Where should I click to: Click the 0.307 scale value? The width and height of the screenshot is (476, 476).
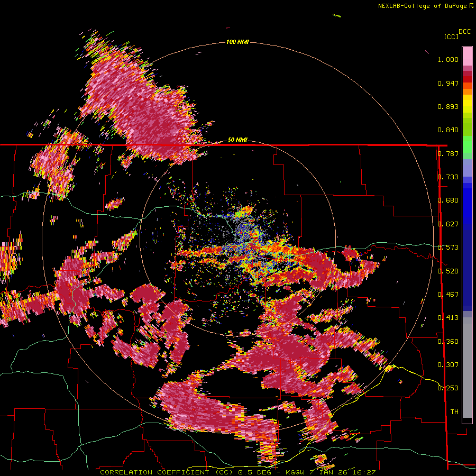coord(448,365)
